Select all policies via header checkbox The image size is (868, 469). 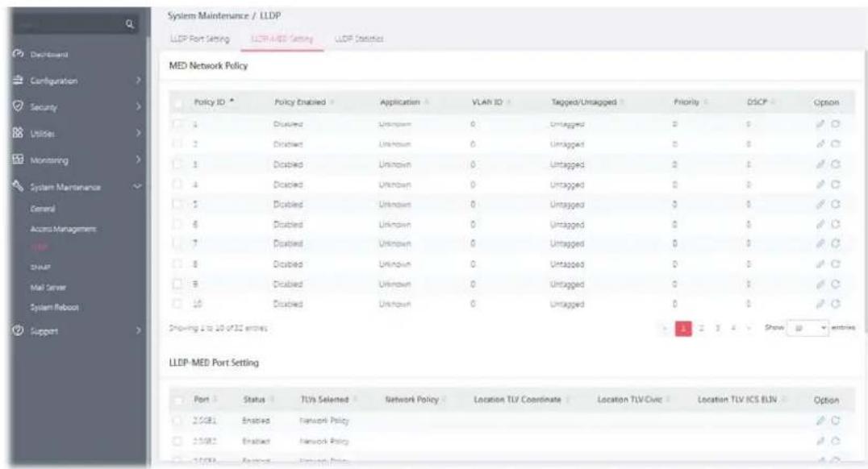pyautogui.click(x=177, y=102)
